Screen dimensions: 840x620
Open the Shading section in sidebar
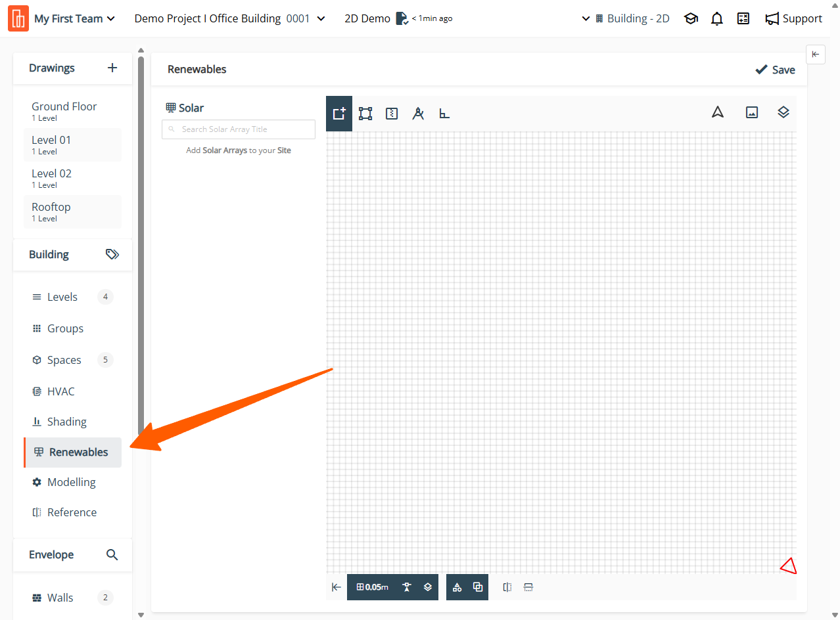(x=66, y=422)
